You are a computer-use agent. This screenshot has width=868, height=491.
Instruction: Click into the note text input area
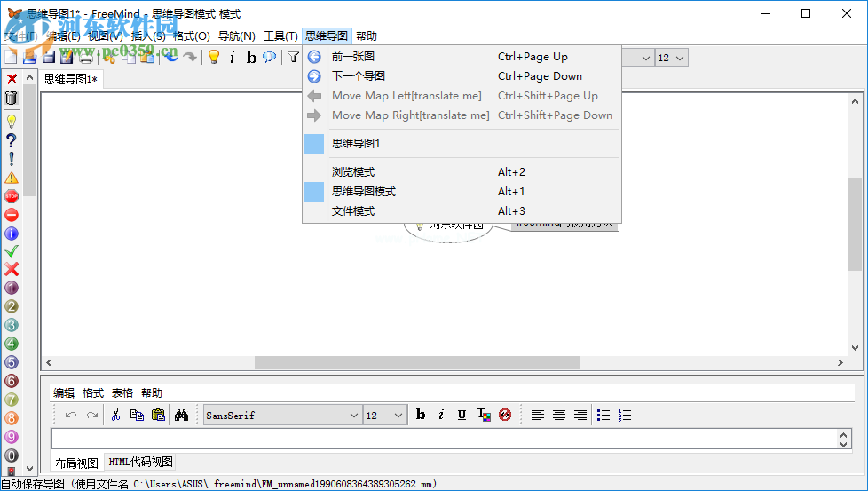[445, 439]
